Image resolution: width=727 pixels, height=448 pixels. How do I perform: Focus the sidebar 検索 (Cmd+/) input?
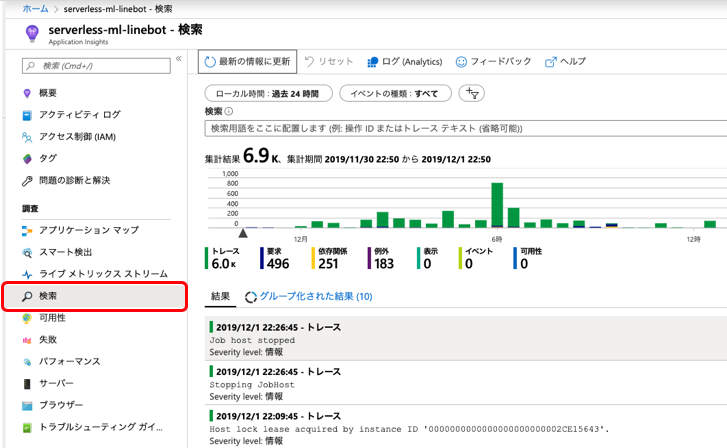(x=96, y=66)
